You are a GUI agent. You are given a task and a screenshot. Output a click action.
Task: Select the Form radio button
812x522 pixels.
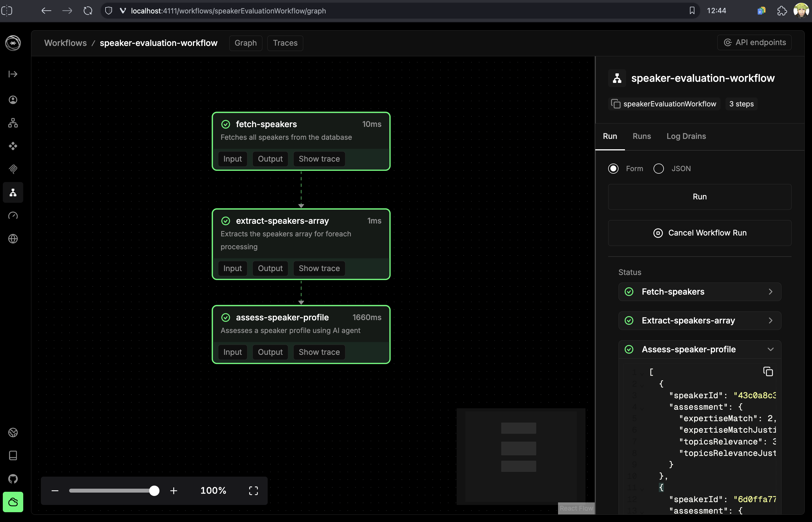pos(613,169)
